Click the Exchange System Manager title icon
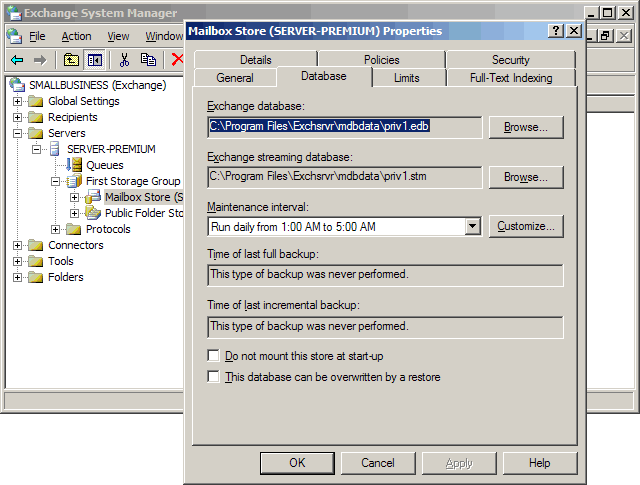The height and width of the screenshot is (485, 640). coord(14,13)
